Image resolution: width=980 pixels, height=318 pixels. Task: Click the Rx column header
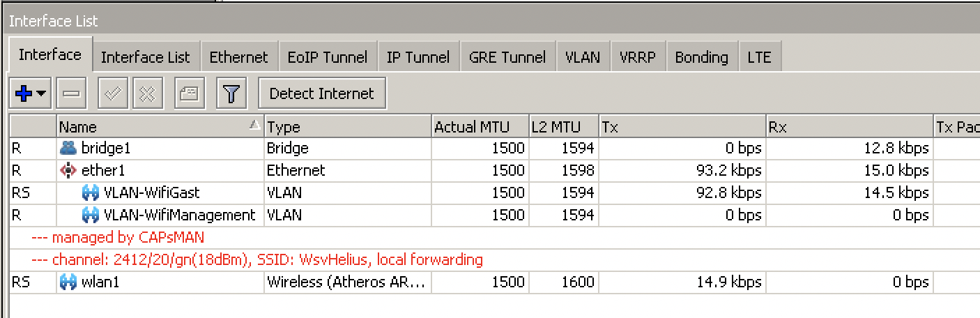pyautogui.click(x=850, y=127)
